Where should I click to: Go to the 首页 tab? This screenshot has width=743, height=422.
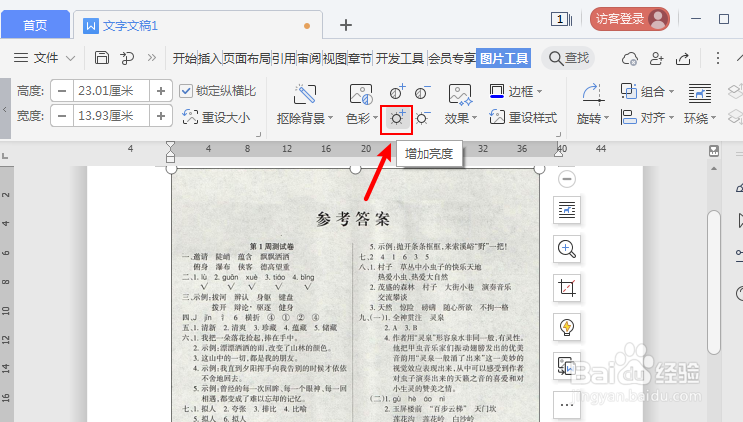(35, 25)
